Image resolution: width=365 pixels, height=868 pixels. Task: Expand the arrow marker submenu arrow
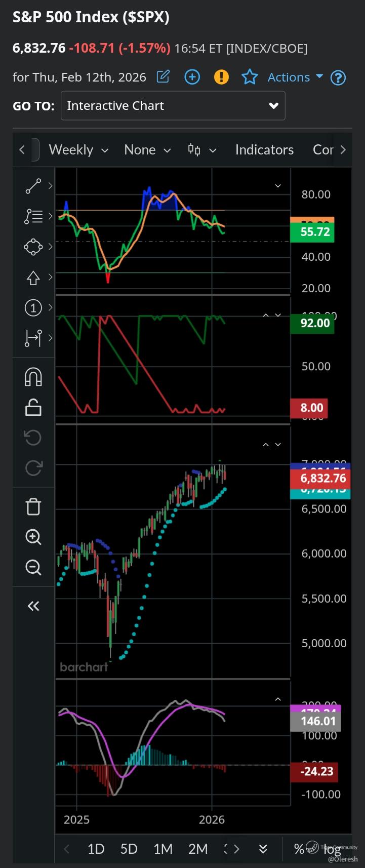coord(50,277)
